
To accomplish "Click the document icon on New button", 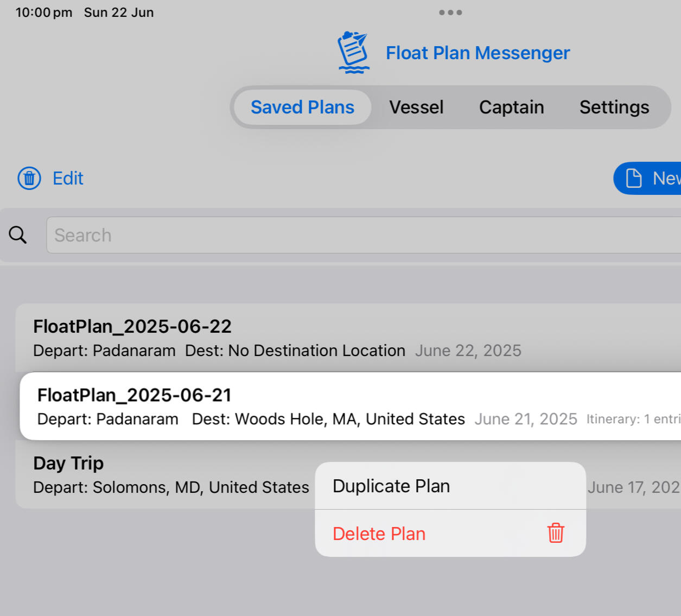I will click(634, 178).
